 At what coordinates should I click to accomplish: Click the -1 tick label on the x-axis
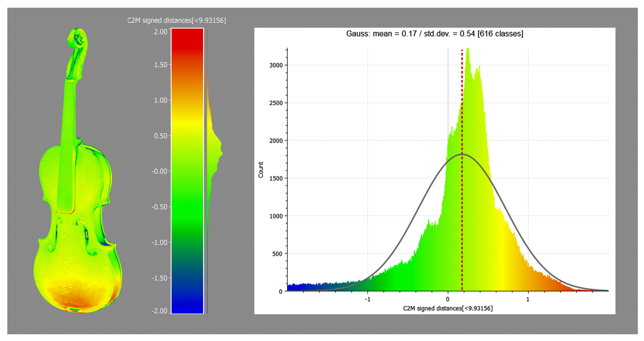(x=367, y=299)
